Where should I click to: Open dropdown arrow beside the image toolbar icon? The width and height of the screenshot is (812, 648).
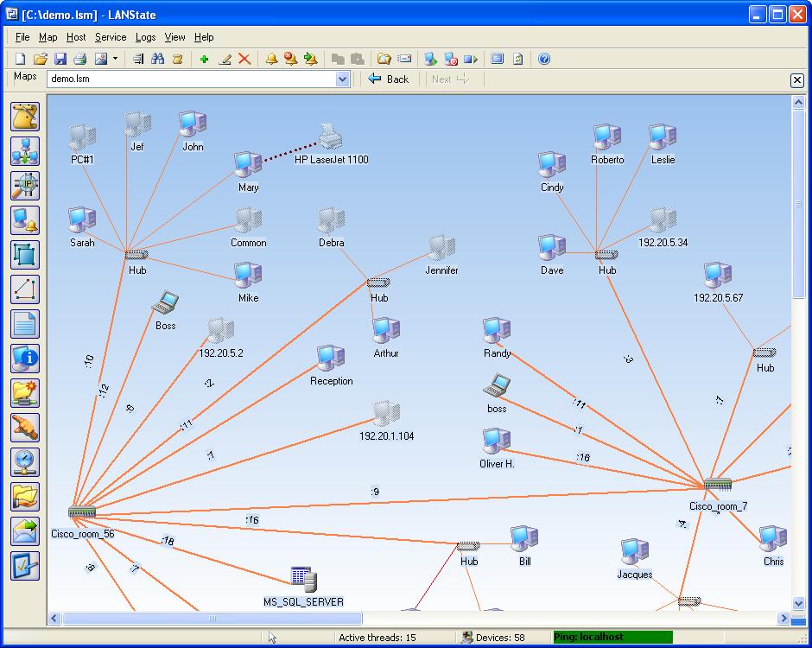click(115, 59)
